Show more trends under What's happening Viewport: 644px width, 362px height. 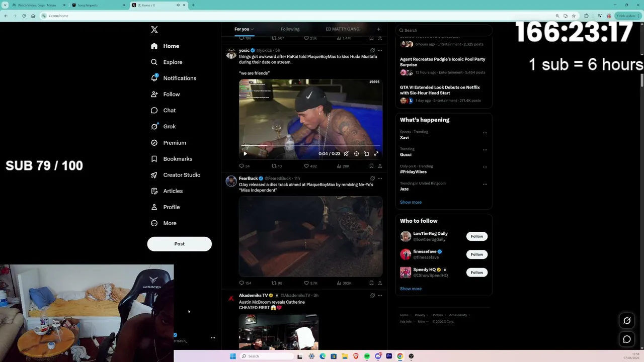pos(411,202)
